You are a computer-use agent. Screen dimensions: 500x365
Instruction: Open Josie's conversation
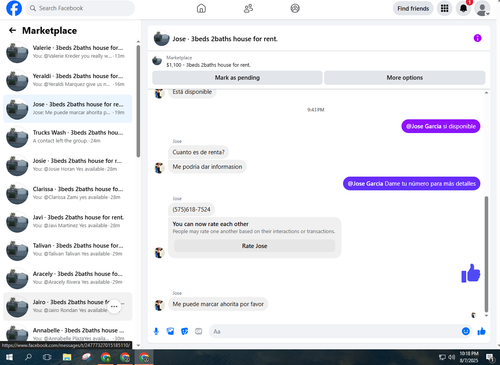(68, 165)
